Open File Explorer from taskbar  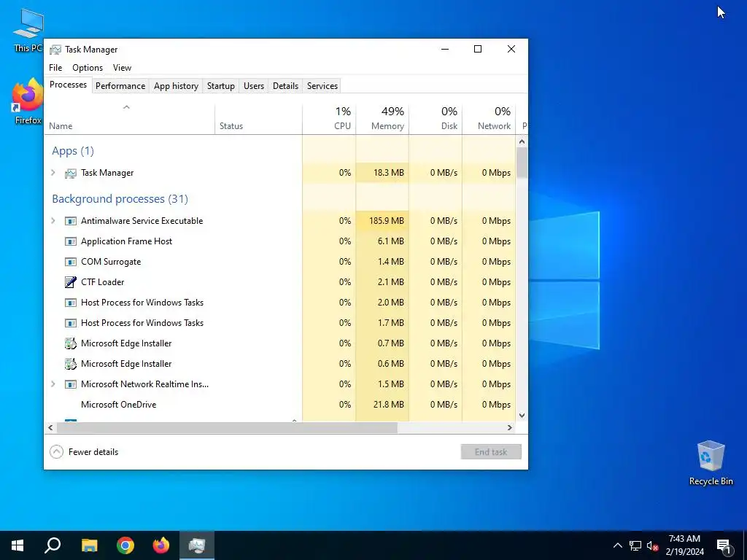(89, 545)
